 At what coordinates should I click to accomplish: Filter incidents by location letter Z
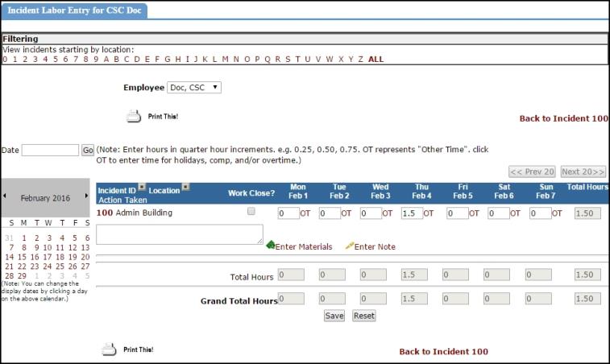361,60
